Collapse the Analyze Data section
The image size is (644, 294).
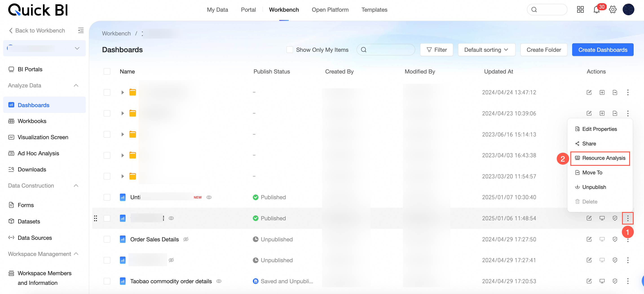pos(76,85)
